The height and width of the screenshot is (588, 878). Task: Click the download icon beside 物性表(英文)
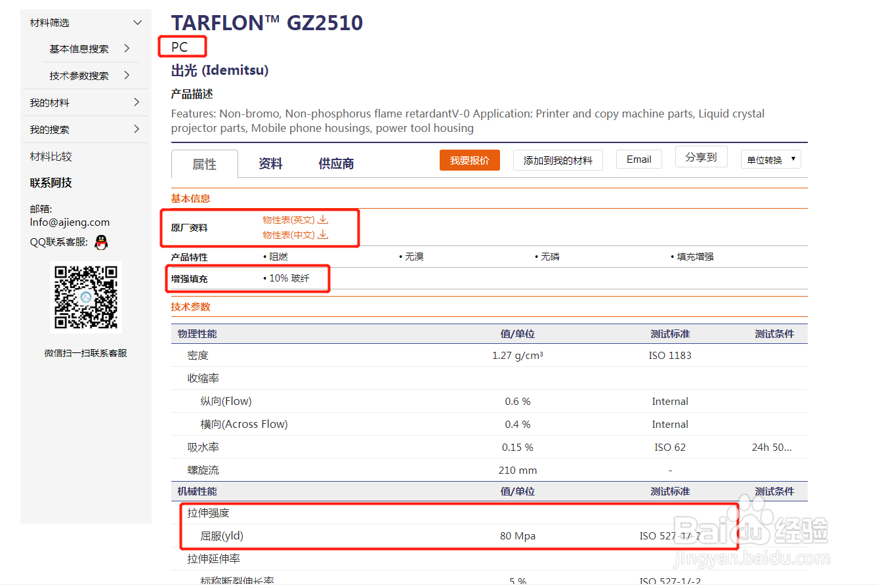click(323, 220)
